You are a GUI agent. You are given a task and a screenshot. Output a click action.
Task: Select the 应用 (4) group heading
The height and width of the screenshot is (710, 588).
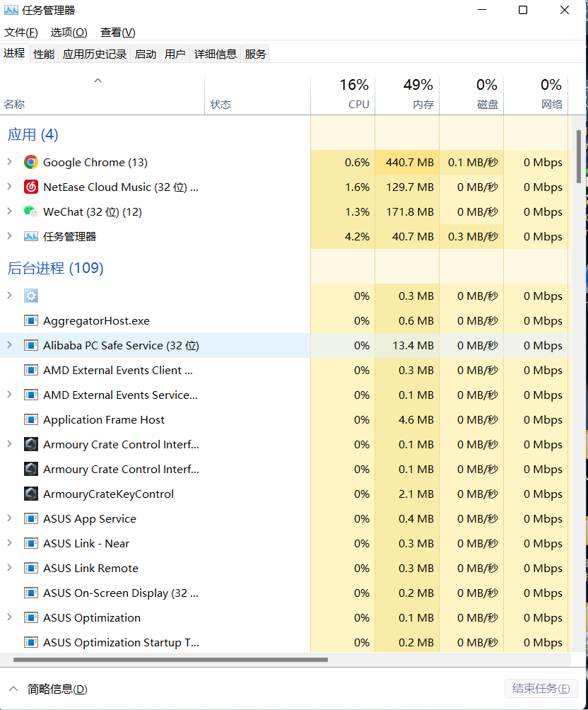(x=33, y=134)
